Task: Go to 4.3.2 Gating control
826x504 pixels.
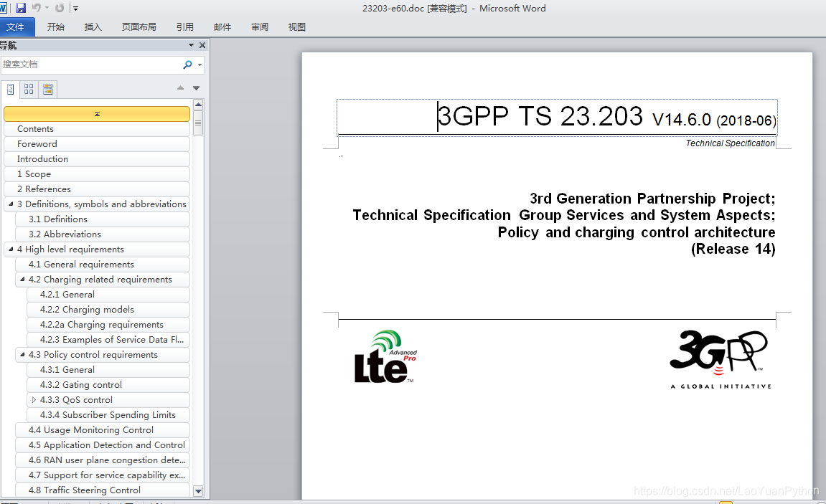Action: [x=108, y=385]
